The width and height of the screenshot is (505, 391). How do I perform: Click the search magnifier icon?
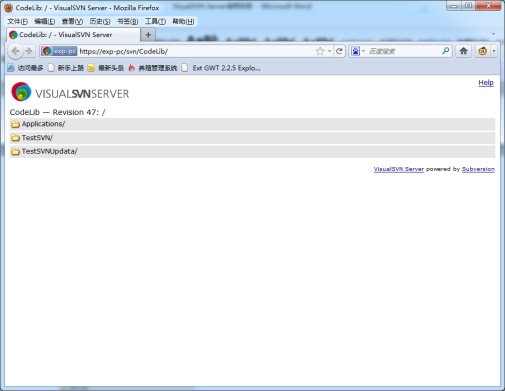click(x=446, y=51)
